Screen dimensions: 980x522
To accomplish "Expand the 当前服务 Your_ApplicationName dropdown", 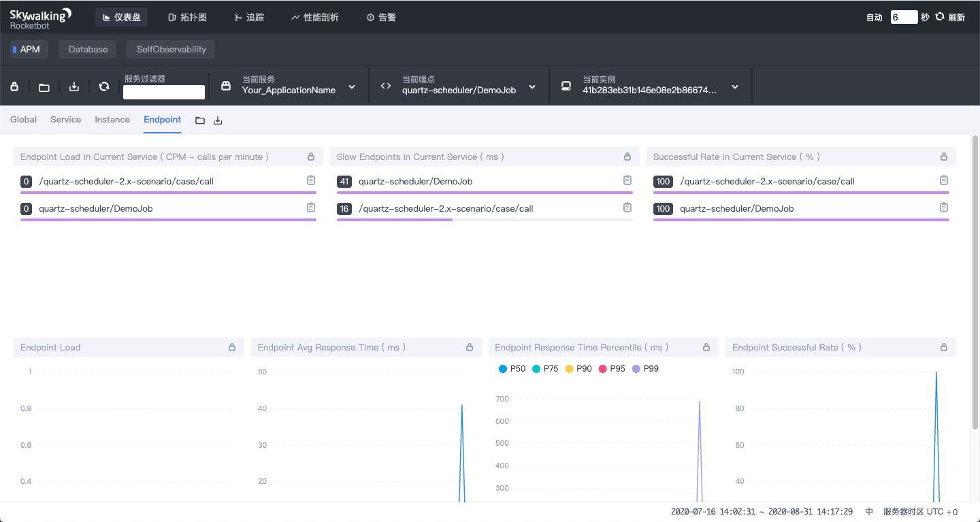I will coord(352,87).
